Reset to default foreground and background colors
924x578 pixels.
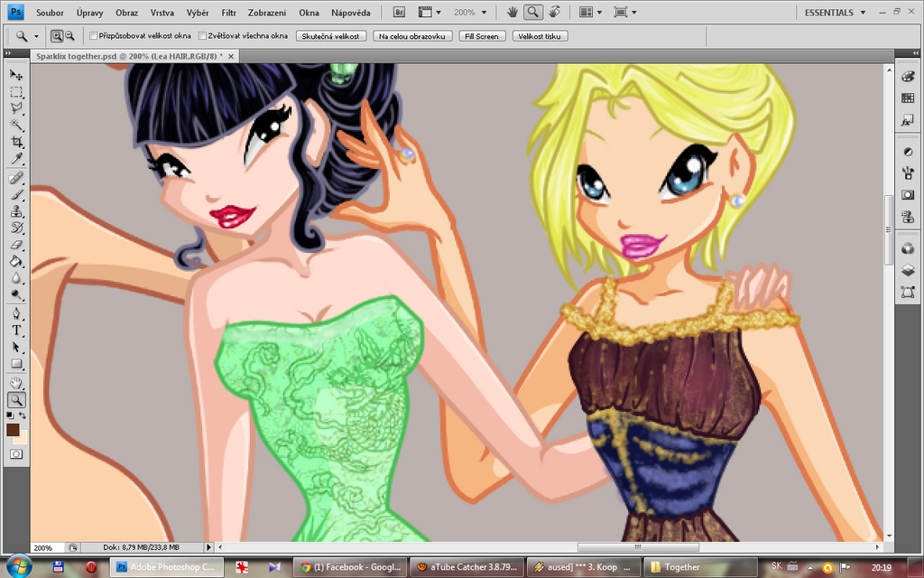tap(10, 415)
